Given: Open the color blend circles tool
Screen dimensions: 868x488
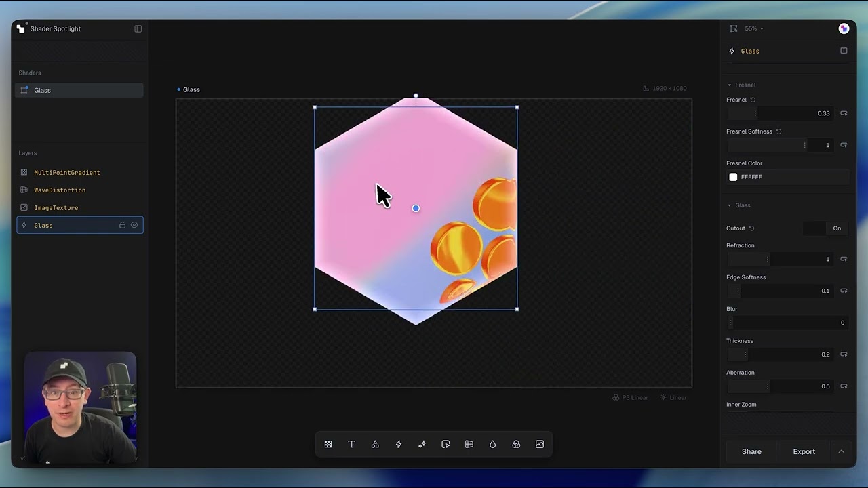Looking at the screenshot, I should [516, 444].
